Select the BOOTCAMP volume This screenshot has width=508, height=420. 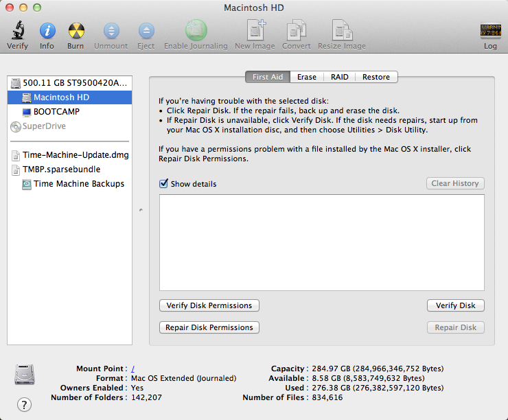pyautogui.click(x=69, y=112)
